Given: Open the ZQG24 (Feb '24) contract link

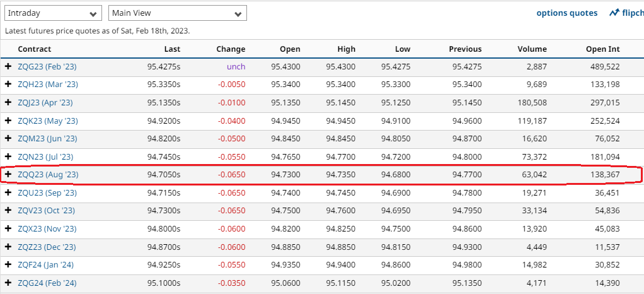Looking at the screenshot, I should tap(47, 283).
